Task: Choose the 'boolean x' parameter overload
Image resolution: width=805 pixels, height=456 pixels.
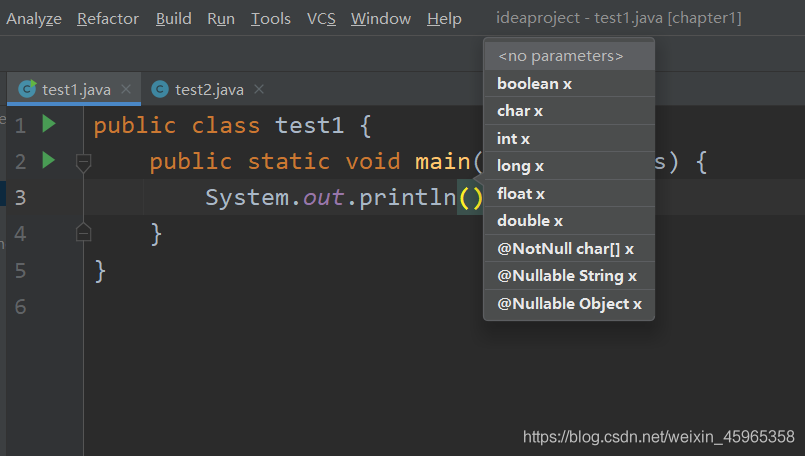Action: (x=534, y=84)
